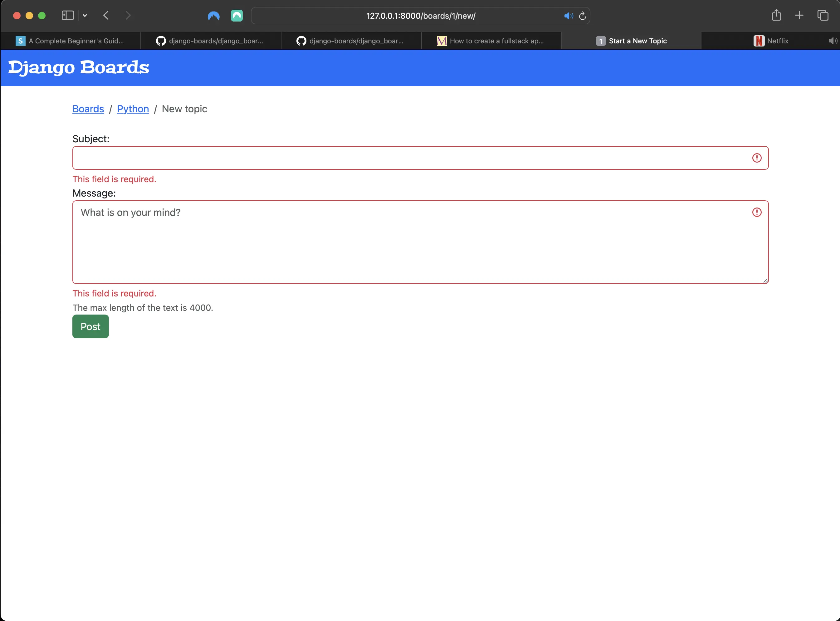This screenshot has width=840, height=621.
Task: Select the Start a New Topic tab
Action: (632, 41)
